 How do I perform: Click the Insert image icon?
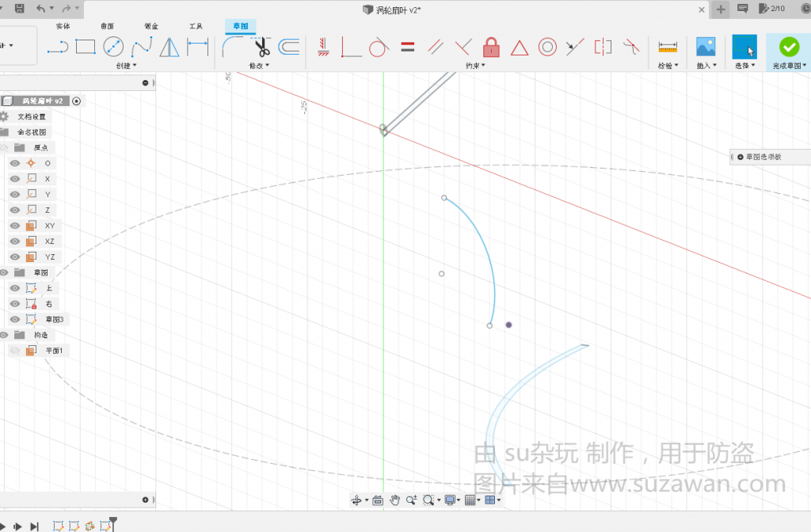click(706, 47)
